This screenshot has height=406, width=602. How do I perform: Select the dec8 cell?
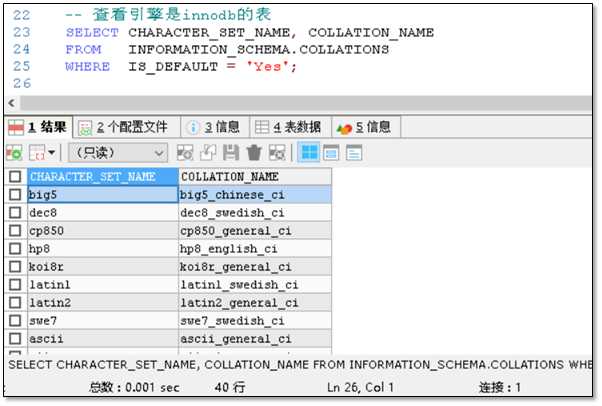tap(103, 213)
